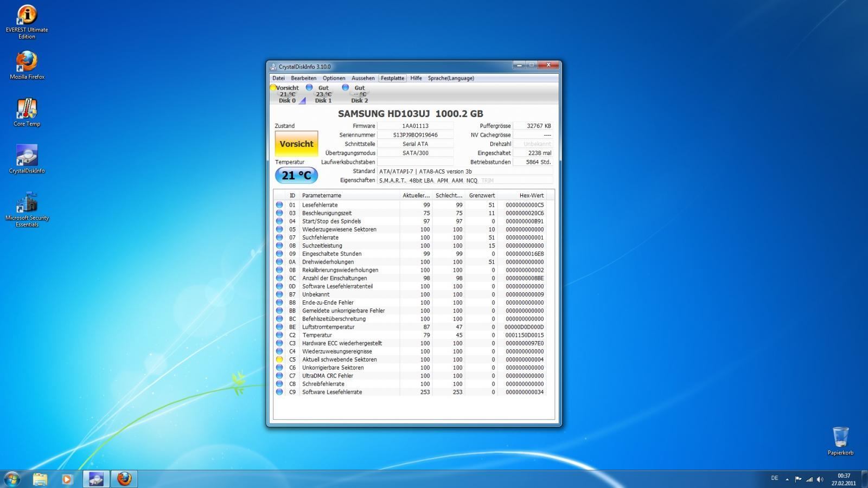Select Disk 1 Gut 23 °C
This screenshot has height=488, width=868.
[x=323, y=94]
